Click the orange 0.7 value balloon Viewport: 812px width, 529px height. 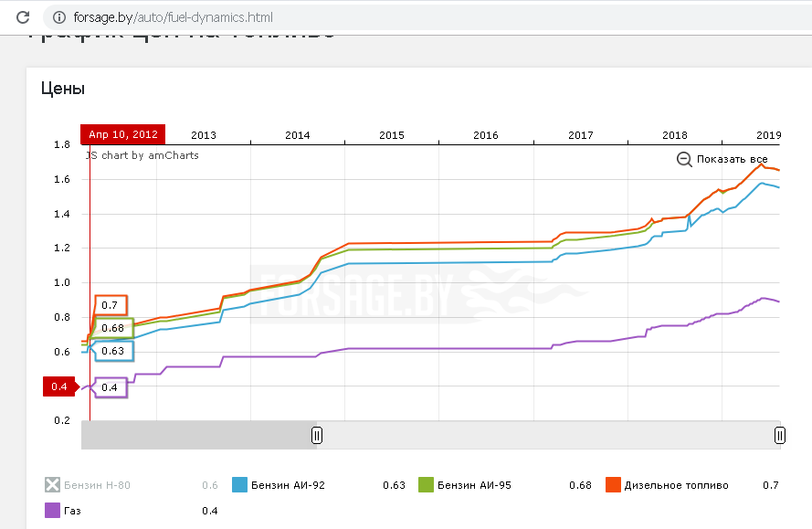tap(111, 305)
